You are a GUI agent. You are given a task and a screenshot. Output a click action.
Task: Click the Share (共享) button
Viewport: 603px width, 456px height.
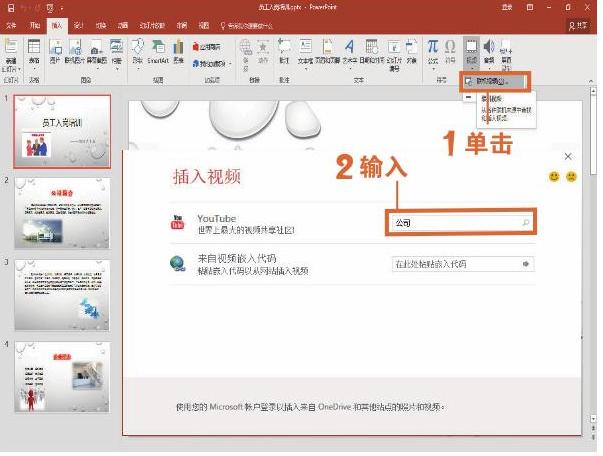point(579,26)
